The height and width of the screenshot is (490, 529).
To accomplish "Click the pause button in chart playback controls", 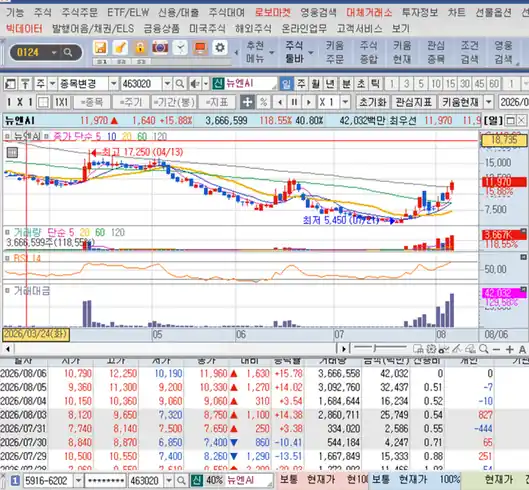I will point(294,102).
